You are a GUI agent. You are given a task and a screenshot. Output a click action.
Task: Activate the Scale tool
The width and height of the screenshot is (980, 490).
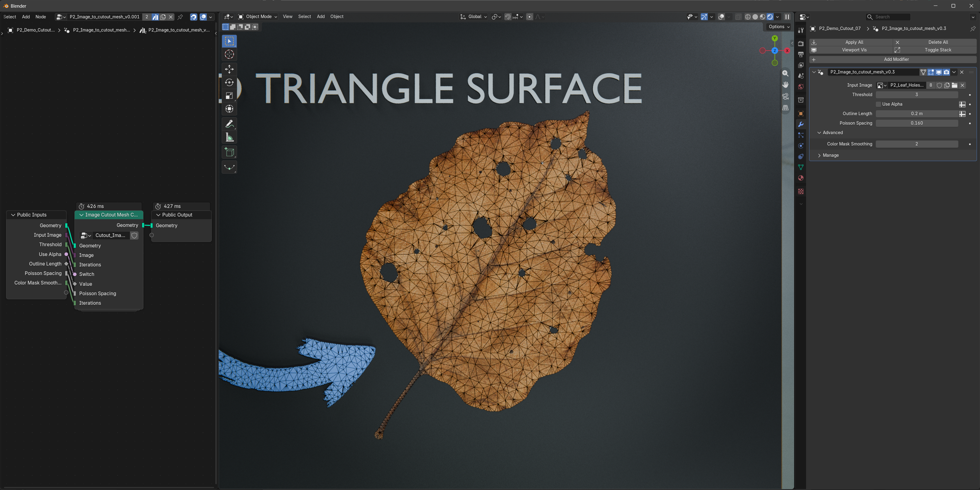click(x=229, y=96)
